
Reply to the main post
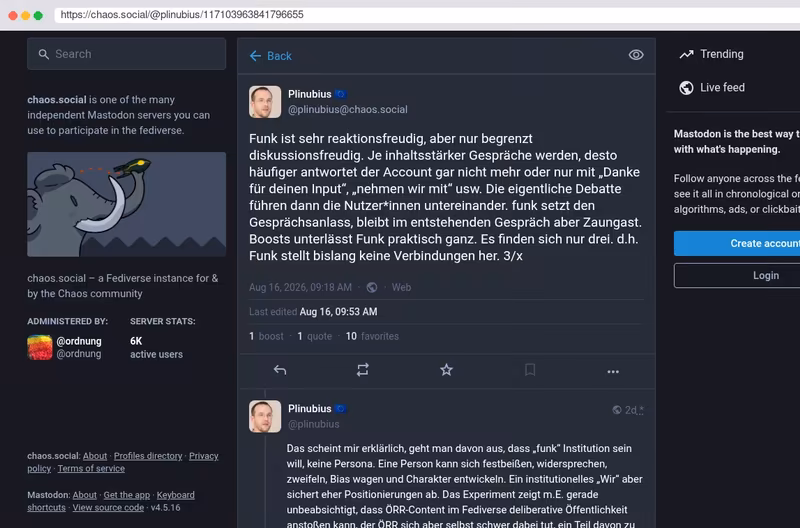tap(280, 370)
